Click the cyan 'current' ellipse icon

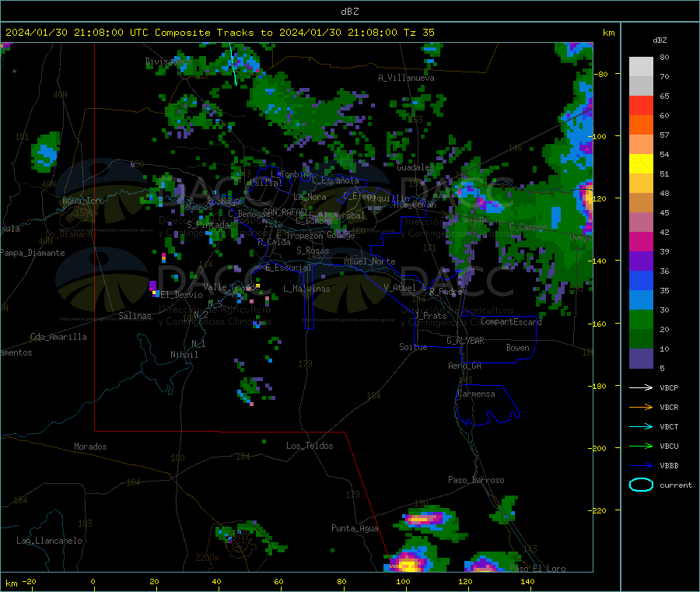[641, 485]
